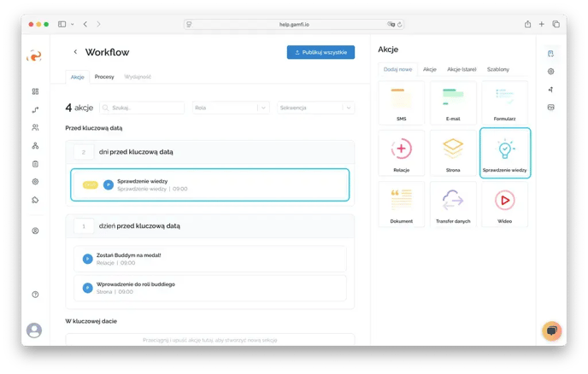Screen dimensions: 588x374
Task: Go back using the Workflow arrow
Action: (x=75, y=52)
